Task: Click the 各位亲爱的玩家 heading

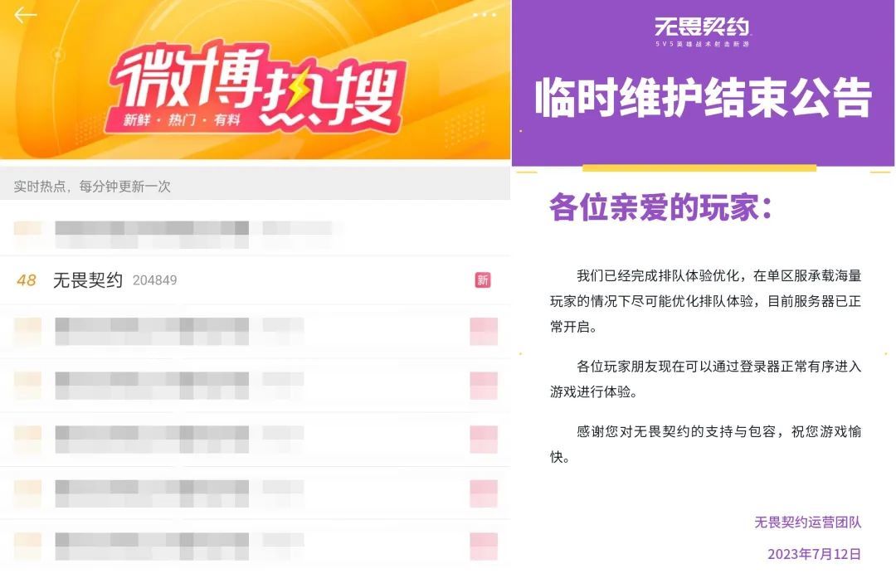Action: pyautogui.click(x=660, y=207)
